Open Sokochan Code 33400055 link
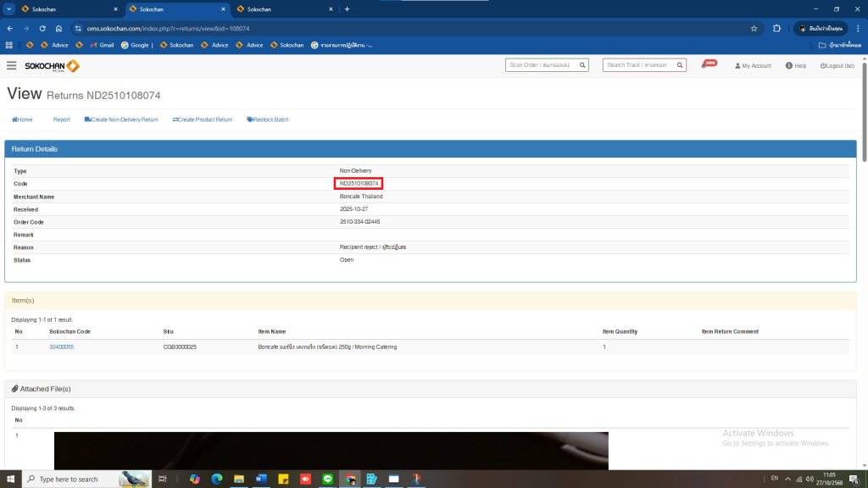Viewport: 868px width, 488px height. (61, 347)
